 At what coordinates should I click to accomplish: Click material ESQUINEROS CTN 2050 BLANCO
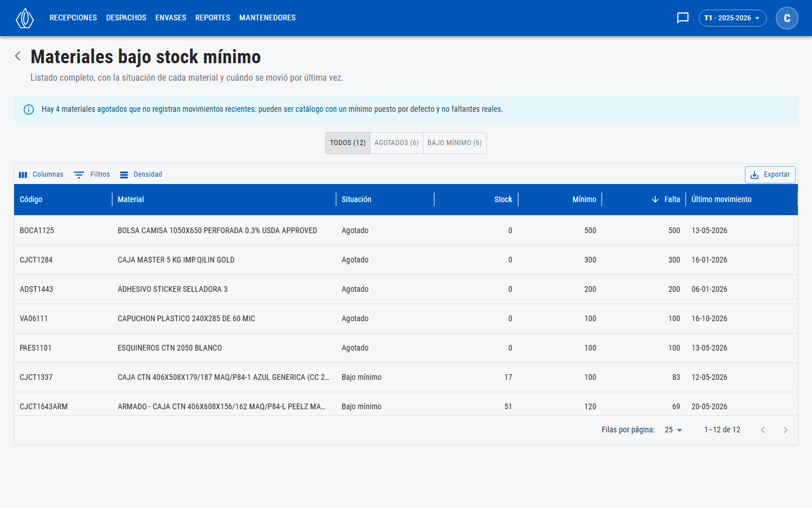[170, 348]
